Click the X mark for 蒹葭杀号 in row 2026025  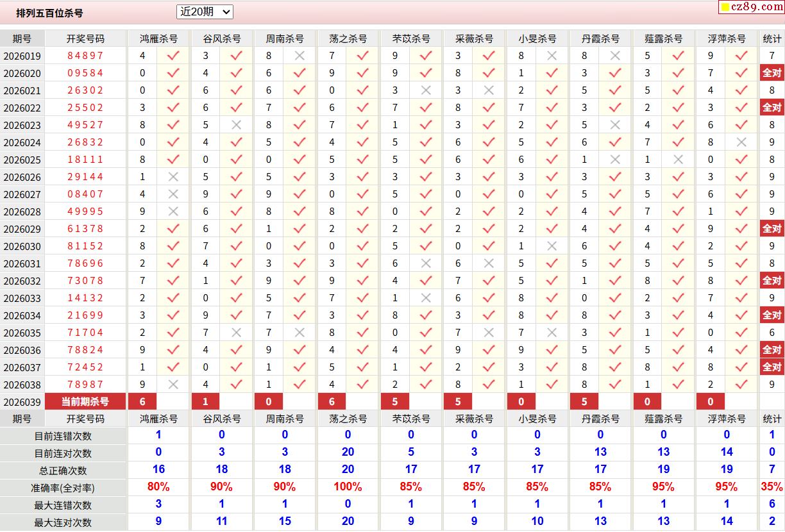coord(678,160)
